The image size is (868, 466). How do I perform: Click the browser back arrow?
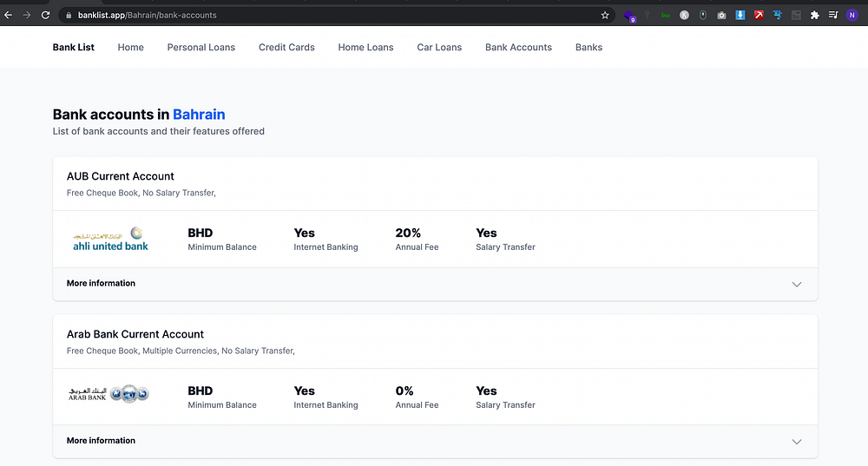(9, 15)
